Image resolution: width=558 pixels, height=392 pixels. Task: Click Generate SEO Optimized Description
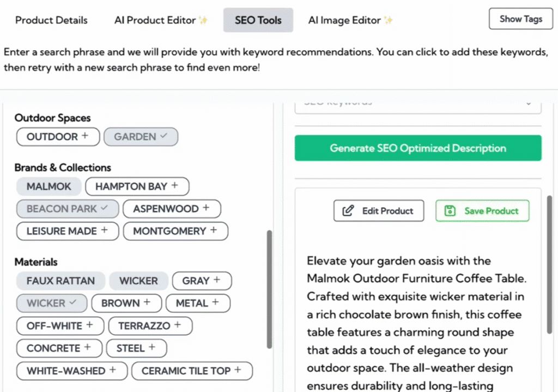pyautogui.click(x=418, y=148)
